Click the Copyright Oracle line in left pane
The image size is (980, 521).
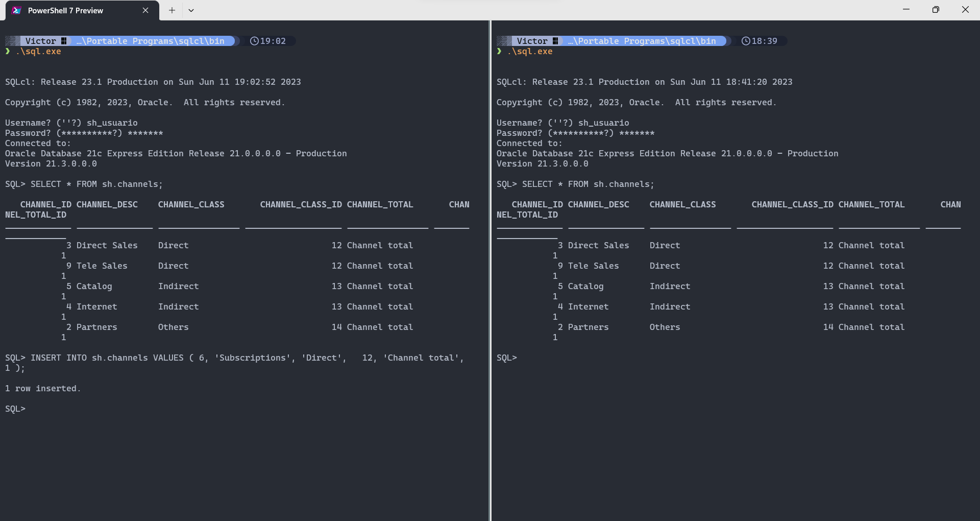coord(145,102)
